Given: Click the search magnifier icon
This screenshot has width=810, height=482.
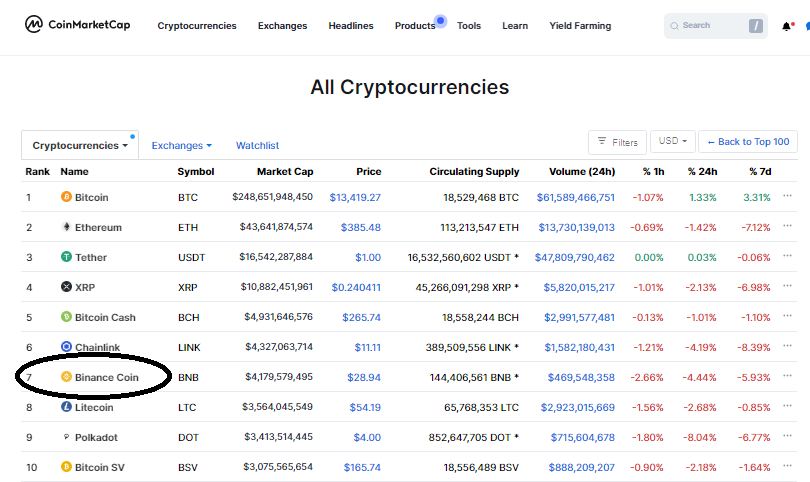Looking at the screenshot, I should tap(674, 26).
